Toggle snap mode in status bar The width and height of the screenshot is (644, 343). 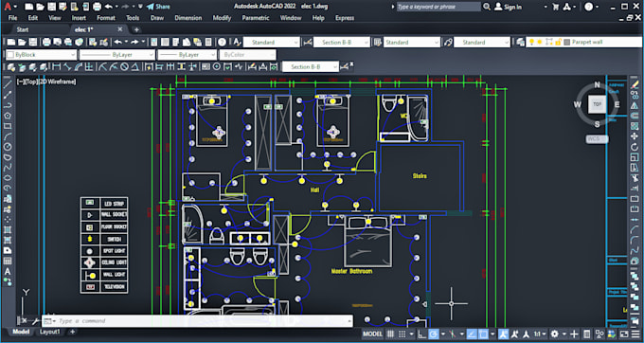[x=402, y=334]
